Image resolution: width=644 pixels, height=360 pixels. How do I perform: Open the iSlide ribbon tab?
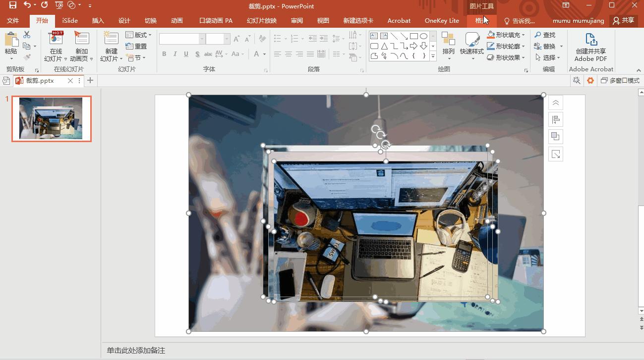point(70,21)
